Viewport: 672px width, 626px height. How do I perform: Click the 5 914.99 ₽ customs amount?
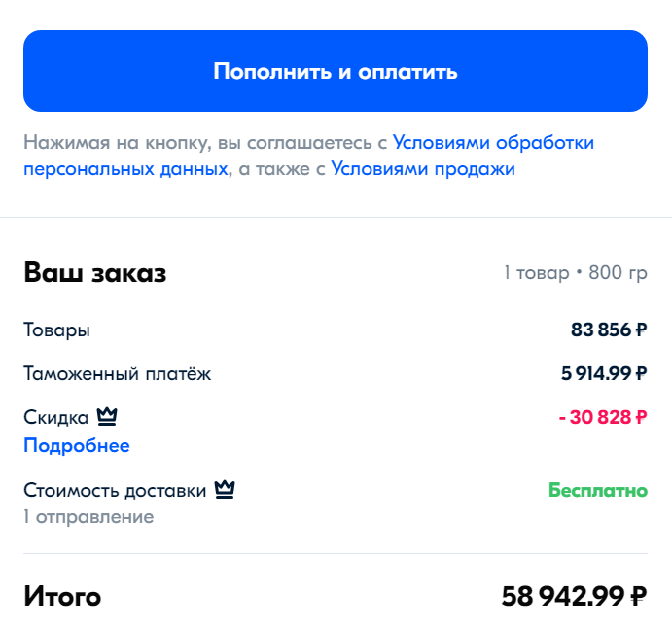[x=600, y=374]
